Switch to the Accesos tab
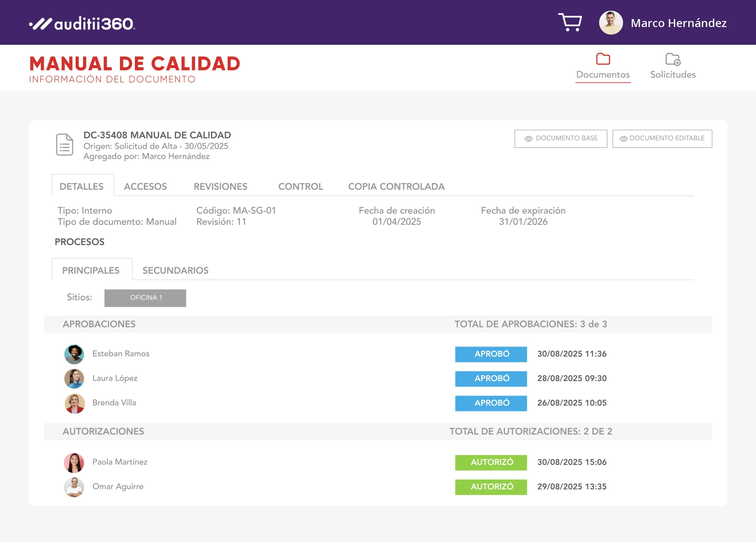The width and height of the screenshot is (756, 542). [x=145, y=187]
